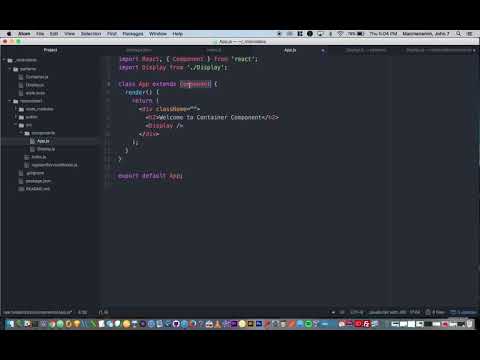The height and width of the screenshot is (360, 480).
Task: Open the Edit menu
Action: (x=54, y=34)
